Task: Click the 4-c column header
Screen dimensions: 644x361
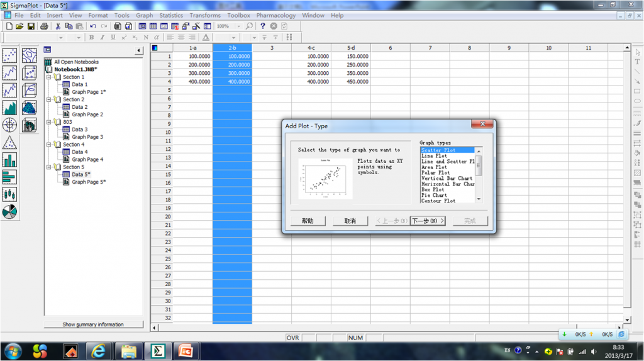Action: tap(311, 48)
